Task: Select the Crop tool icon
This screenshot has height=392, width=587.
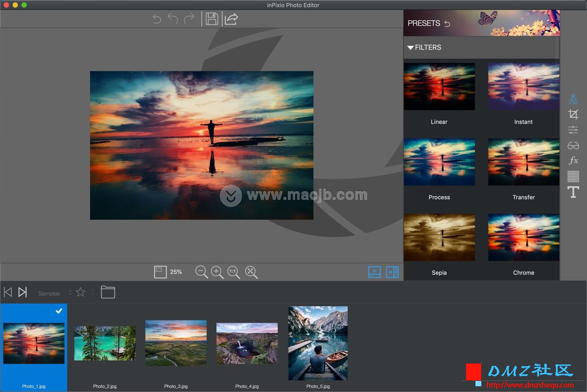Action: (573, 115)
